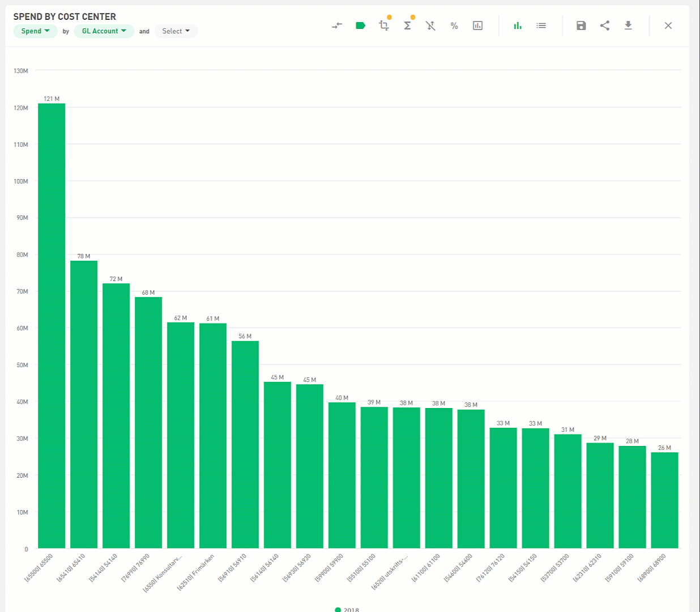The image size is (700, 612).
Task: Select the bar labeled 78 M
Action: [x=84, y=404]
